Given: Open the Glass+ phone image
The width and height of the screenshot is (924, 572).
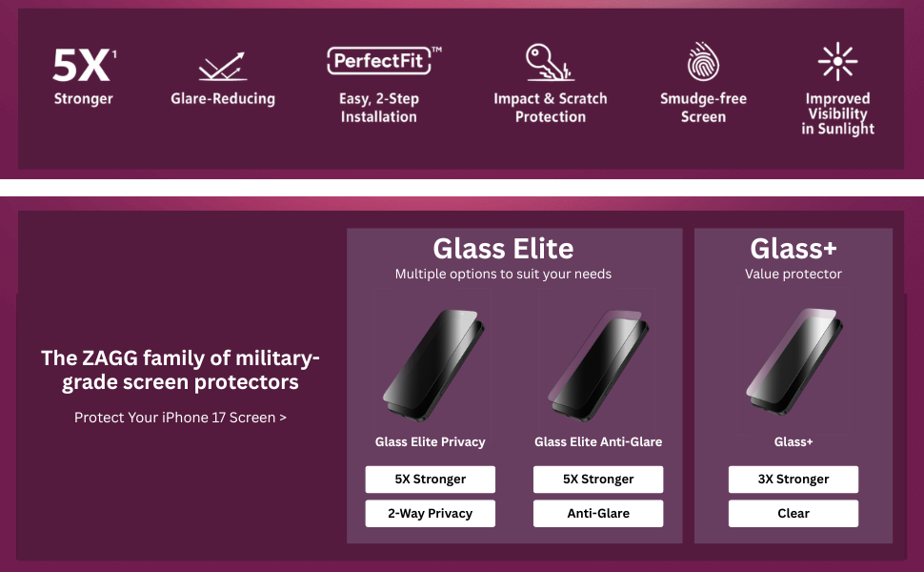Looking at the screenshot, I should pos(794,361).
